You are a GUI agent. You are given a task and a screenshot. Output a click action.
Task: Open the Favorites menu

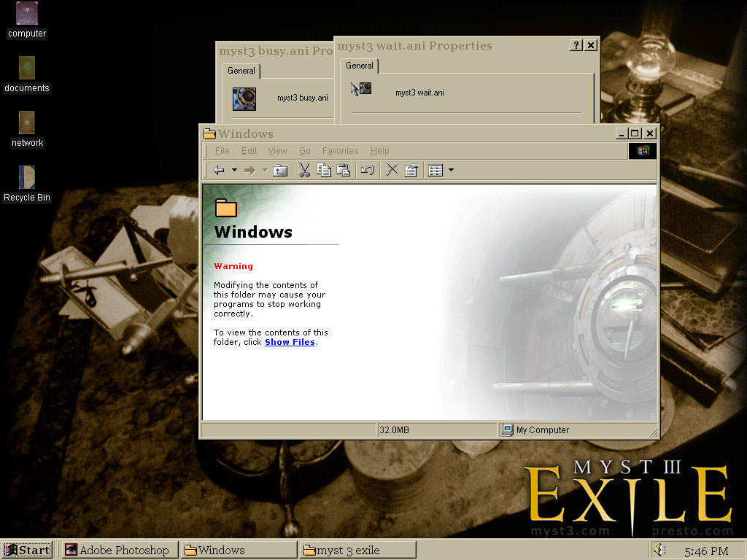coord(340,151)
